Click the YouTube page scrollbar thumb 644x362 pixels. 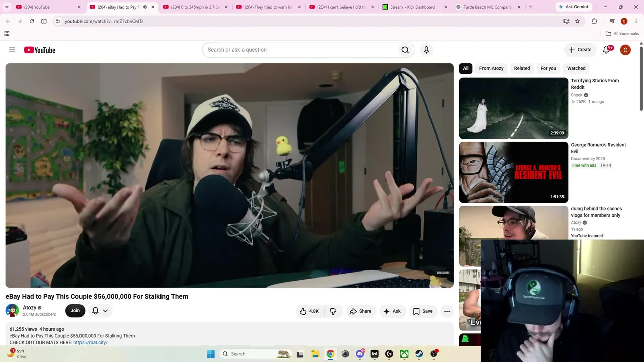(641, 78)
